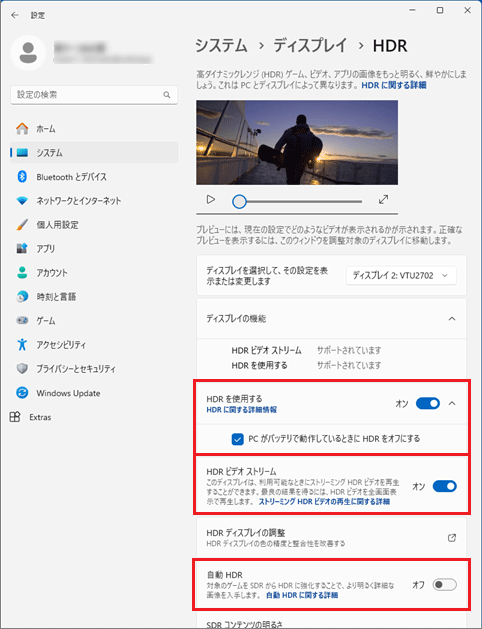The image size is (482, 629).
Task: Enable the 自動 HDR switch
Action: [x=444, y=584]
